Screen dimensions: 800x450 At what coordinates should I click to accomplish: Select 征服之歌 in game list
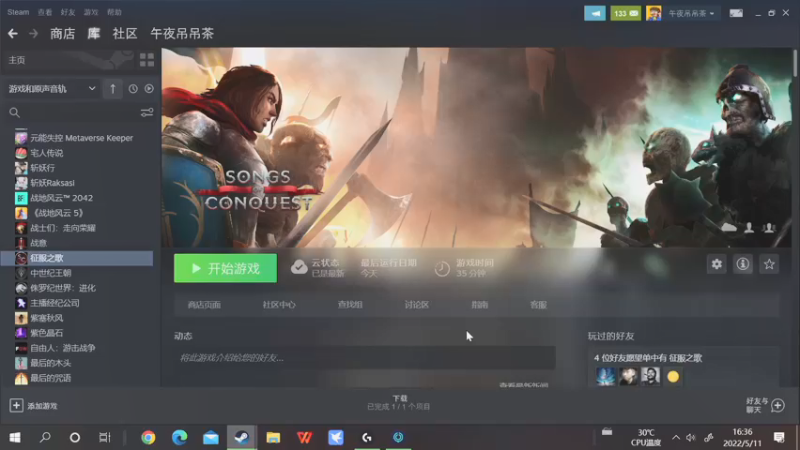(78, 258)
